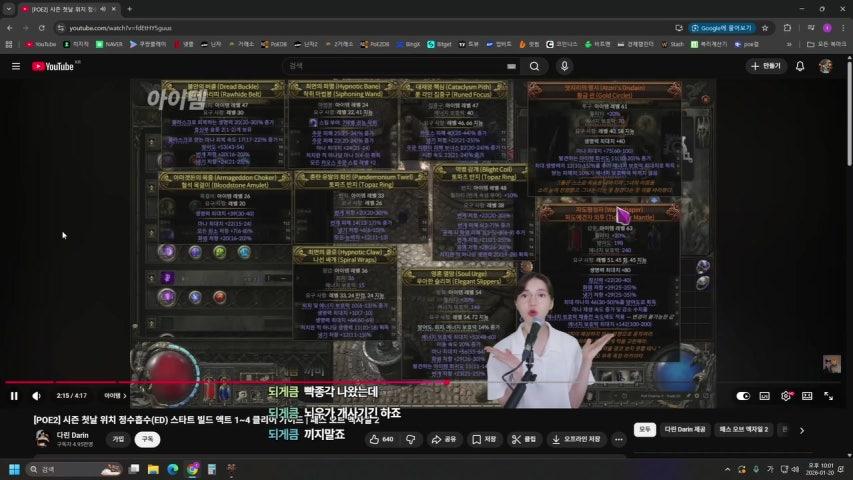Select the 패스 오브 엑자일 2 chip
Viewport: 853px width, 480px height.
tap(744, 429)
